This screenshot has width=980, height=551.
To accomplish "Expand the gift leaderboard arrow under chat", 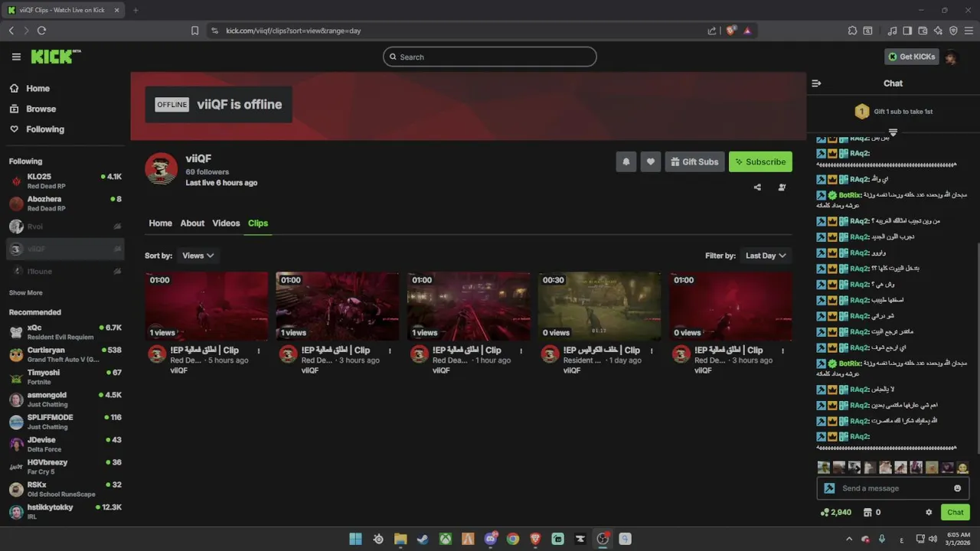I will pos(893,132).
